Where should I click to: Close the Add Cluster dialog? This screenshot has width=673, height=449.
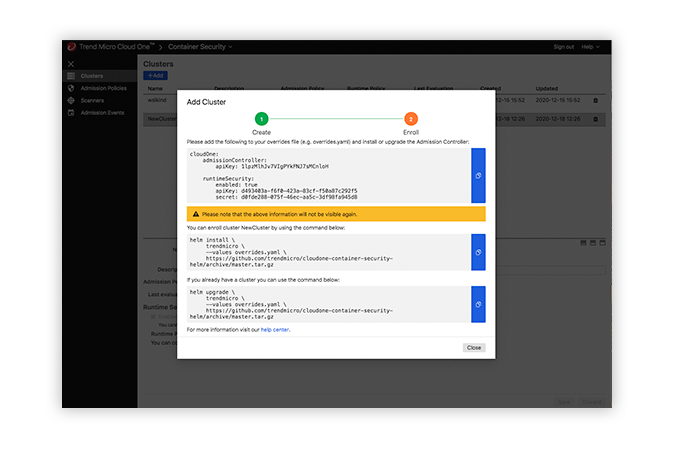tap(474, 348)
